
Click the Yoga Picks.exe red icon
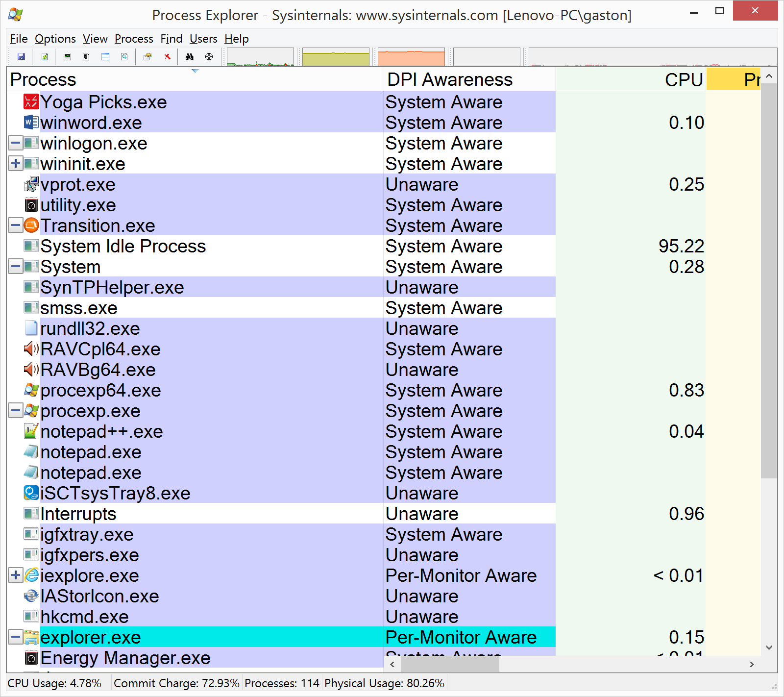(31, 102)
